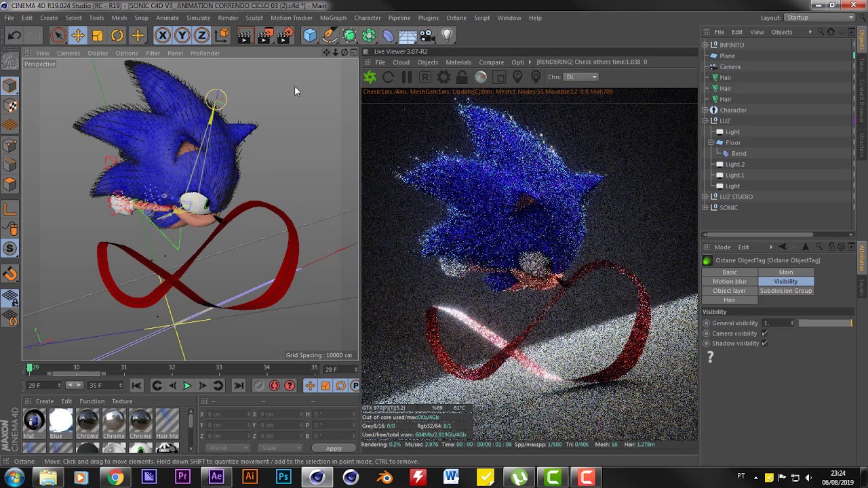Toggle X axis lock
The image size is (868, 488).
pyautogui.click(x=163, y=35)
